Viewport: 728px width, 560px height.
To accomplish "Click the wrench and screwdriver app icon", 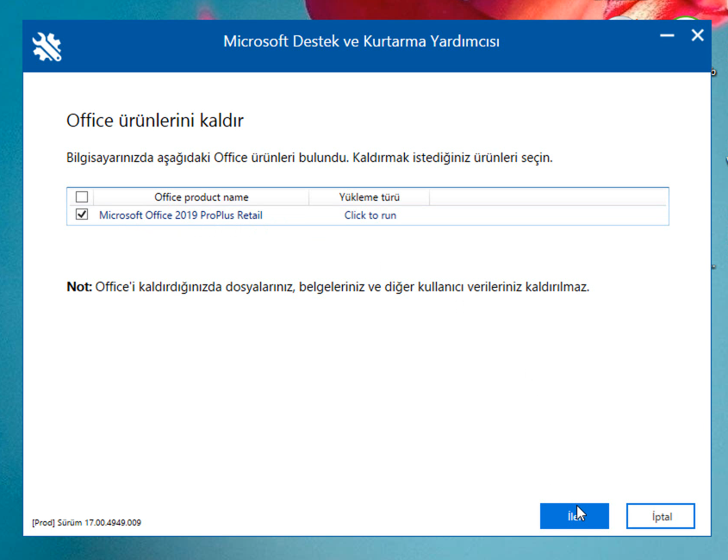I will click(x=47, y=46).
